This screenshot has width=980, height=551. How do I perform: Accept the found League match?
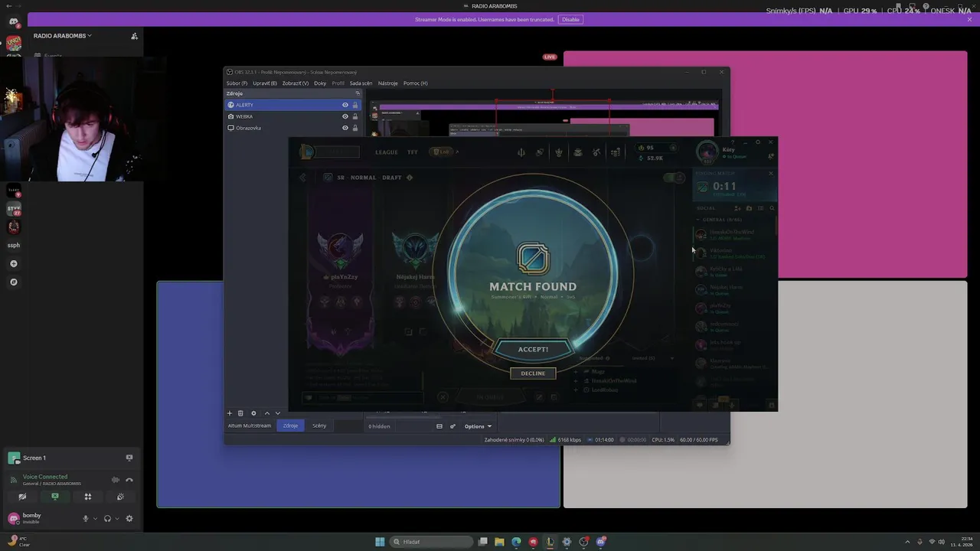(x=533, y=349)
